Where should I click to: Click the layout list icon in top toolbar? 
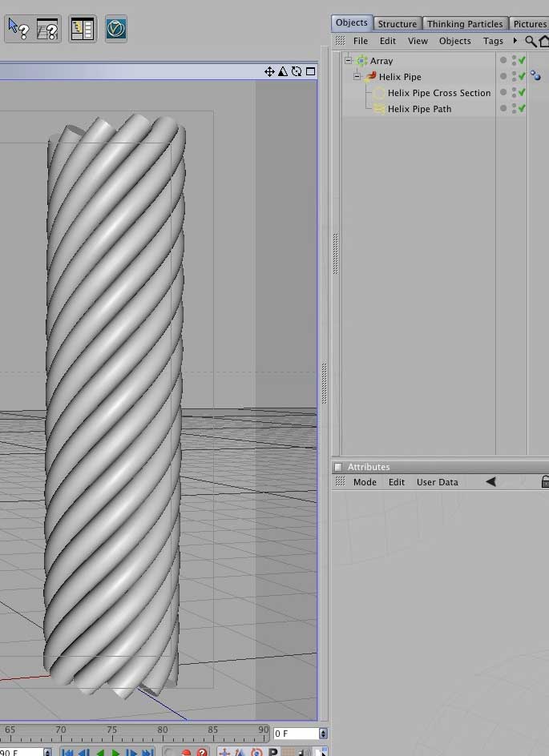[x=82, y=29]
